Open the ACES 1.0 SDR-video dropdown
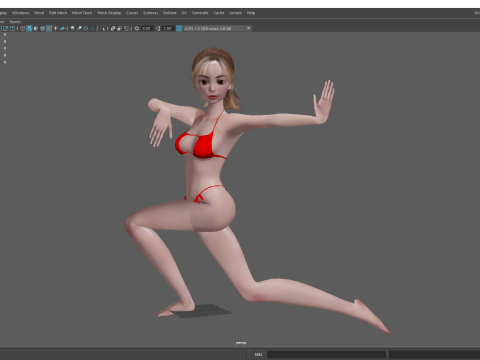This screenshot has height=360, width=480. coord(217,28)
